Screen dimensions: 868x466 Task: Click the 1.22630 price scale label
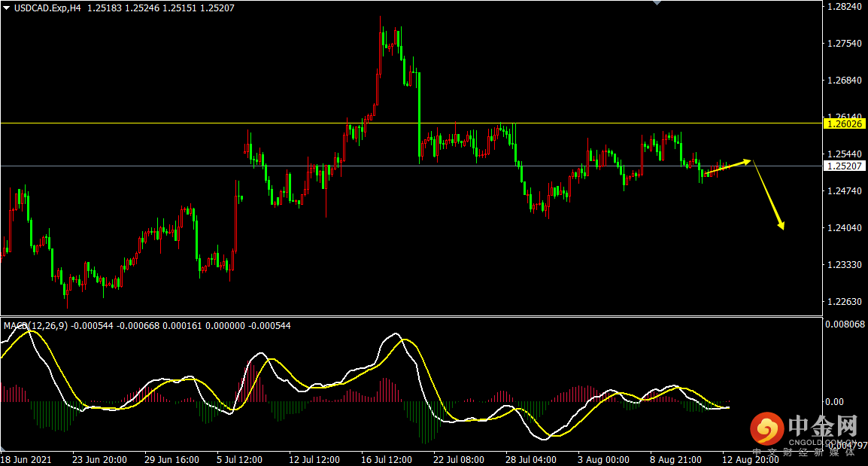(x=844, y=301)
